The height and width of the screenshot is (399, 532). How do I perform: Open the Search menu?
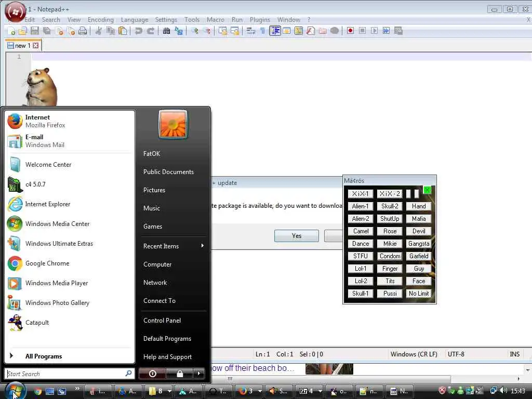(51, 20)
